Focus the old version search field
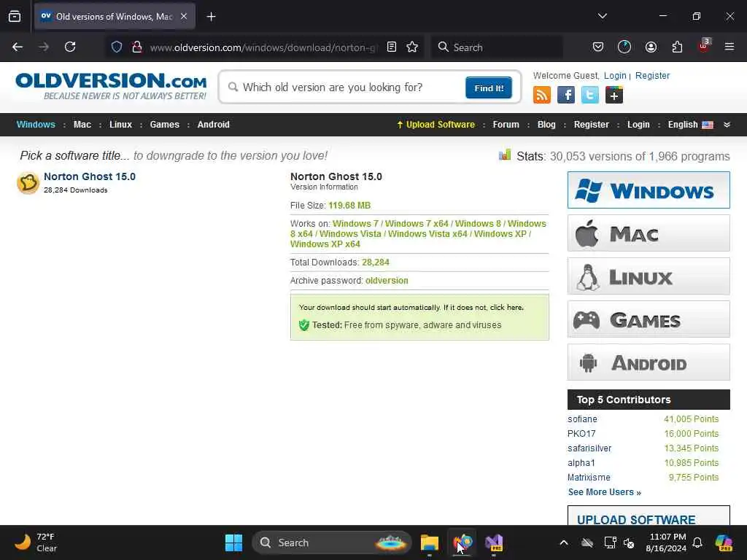The image size is (747, 560). 345,87
